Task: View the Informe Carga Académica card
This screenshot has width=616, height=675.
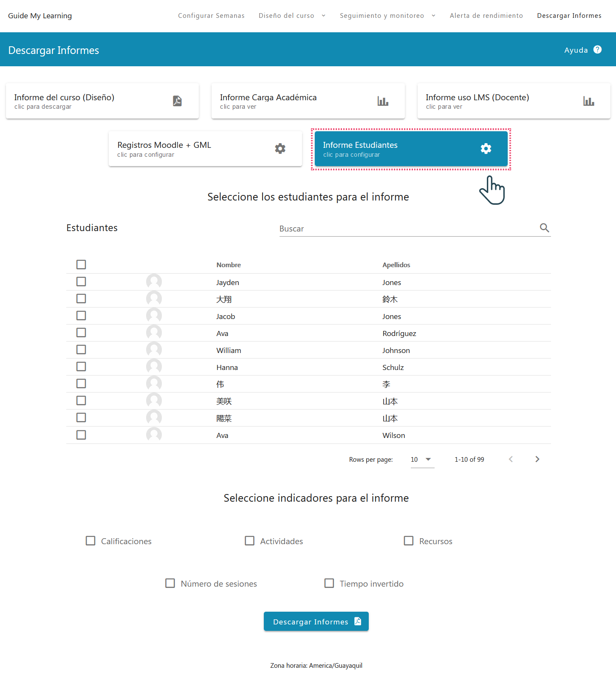Action: [308, 101]
